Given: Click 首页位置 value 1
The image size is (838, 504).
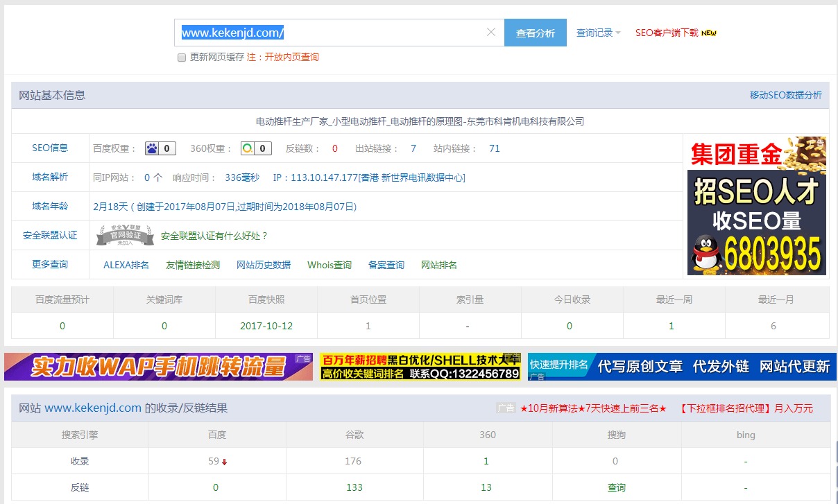Looking at the screenshot, I should (x=368, y=326).
